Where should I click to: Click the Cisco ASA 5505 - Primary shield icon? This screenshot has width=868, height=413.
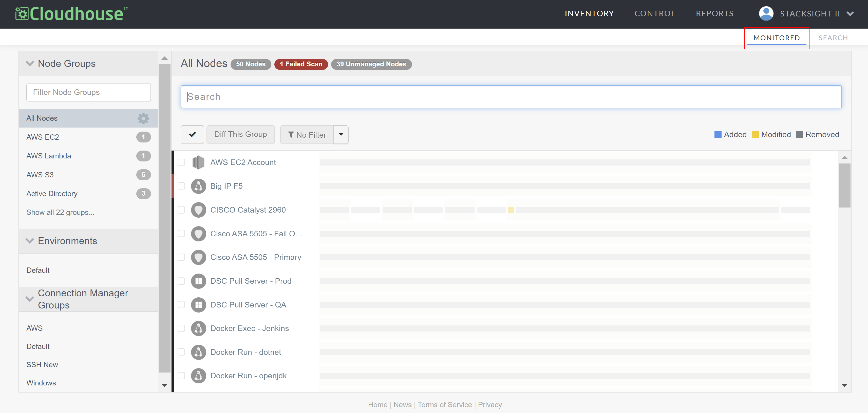coord(198,257)
